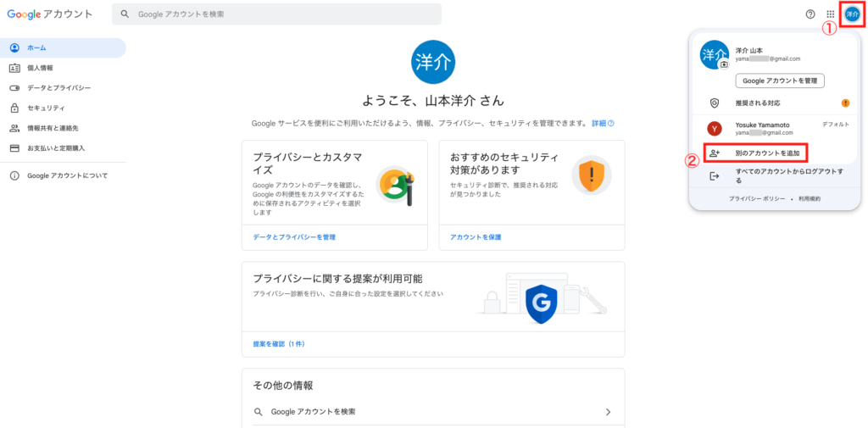Click the Google アカウント logo
Viewport: 868px width, 428px height.
tap(50, 14)
